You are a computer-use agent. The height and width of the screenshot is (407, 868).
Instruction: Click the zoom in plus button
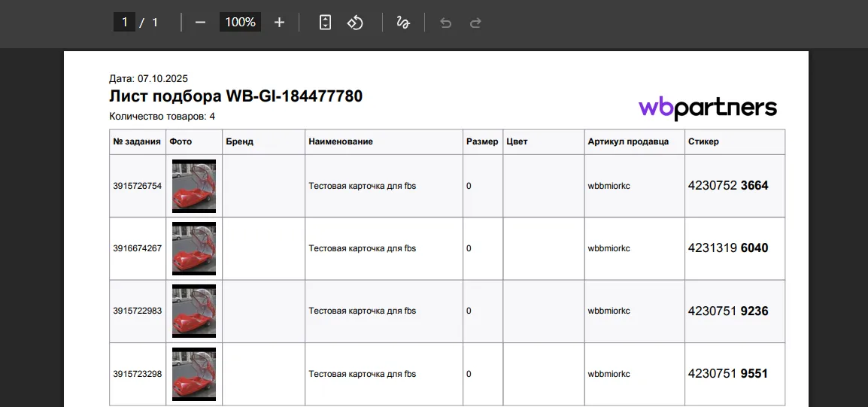[279, 23]
